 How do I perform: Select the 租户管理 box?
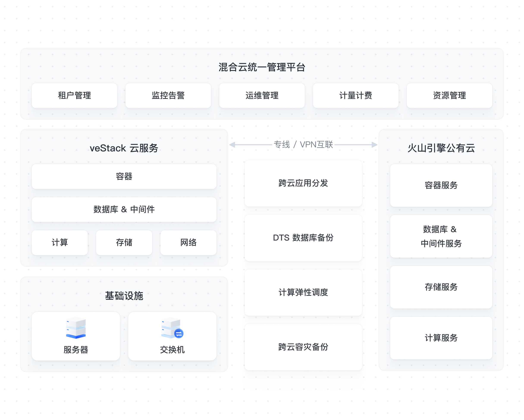[x=74, y=95]
